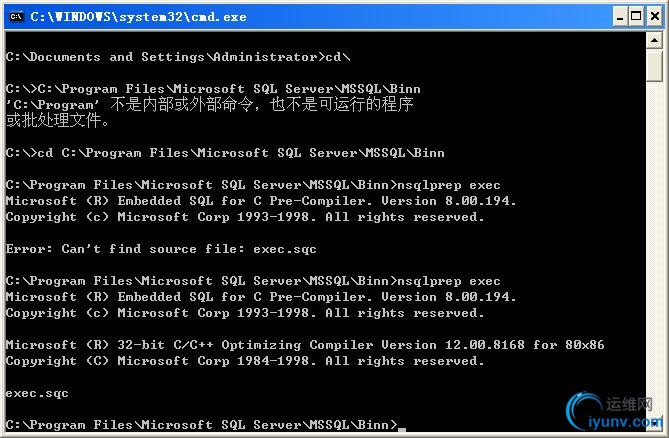
Task: Maximize the command prompt window
Action: click(x=636, y=17)
